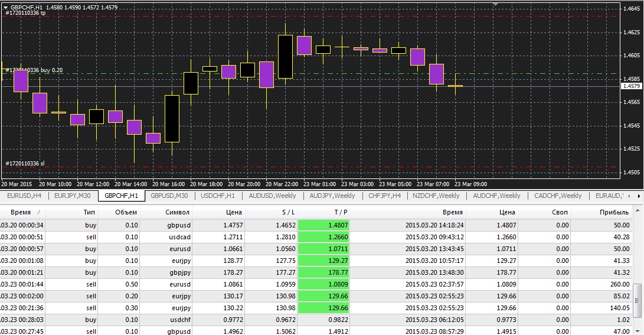Click the T/P value 0.9822
The image size is (644, 335).
338,320
